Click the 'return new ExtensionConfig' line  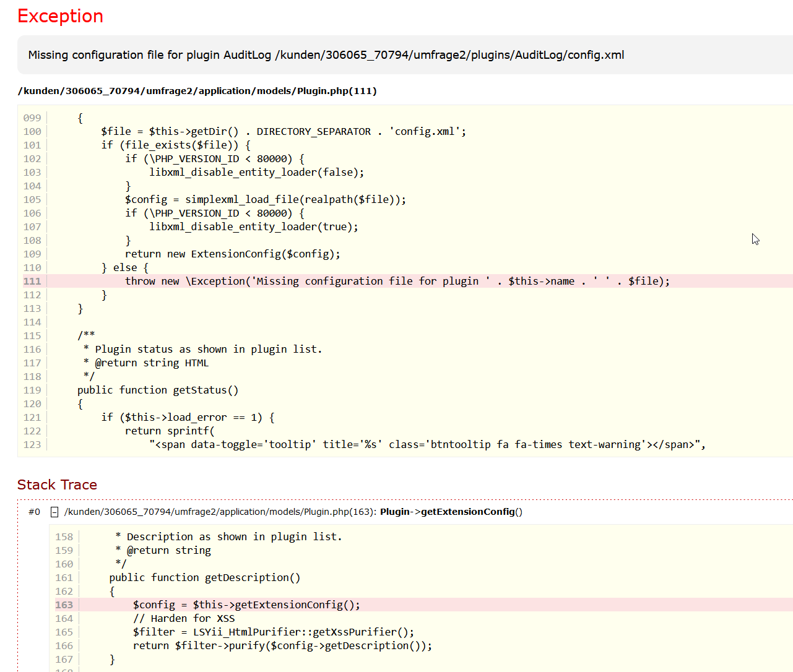coord(232,254)
